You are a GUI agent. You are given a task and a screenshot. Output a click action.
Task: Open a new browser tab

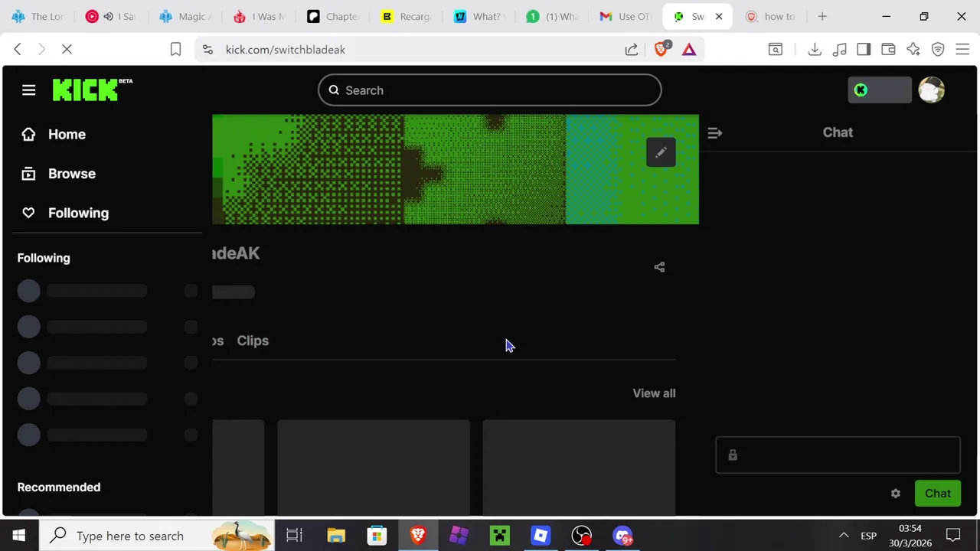click(x=822, y=16)
